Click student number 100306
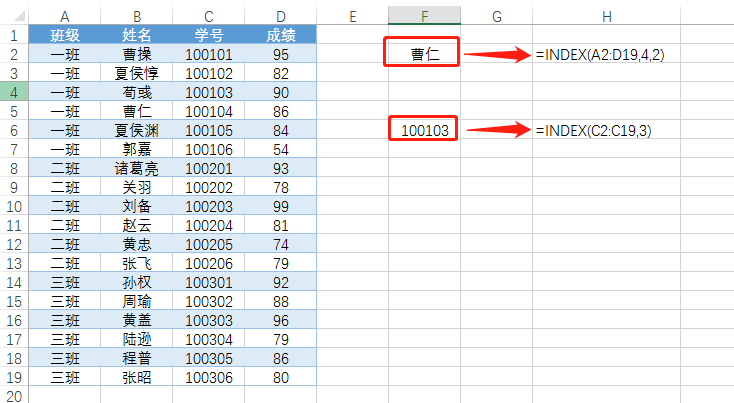The image size is (734, 403). pos(208,377)
